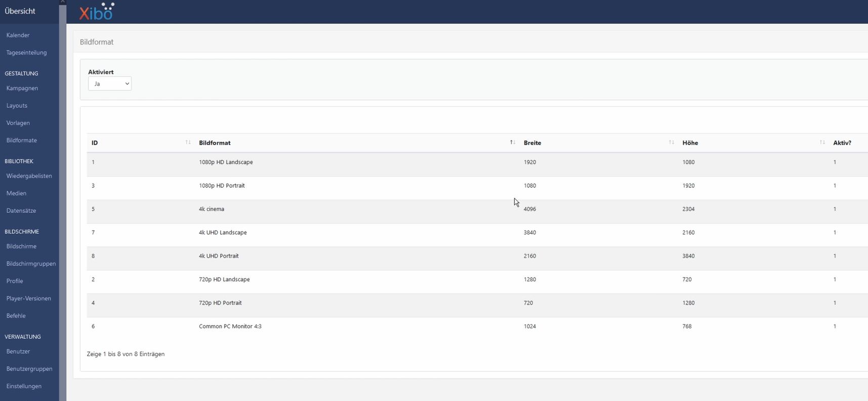Image resolution: width=868 pixels, height=401 pixels.
Task: Click the Breite column header
Action: tap(532, 143)
